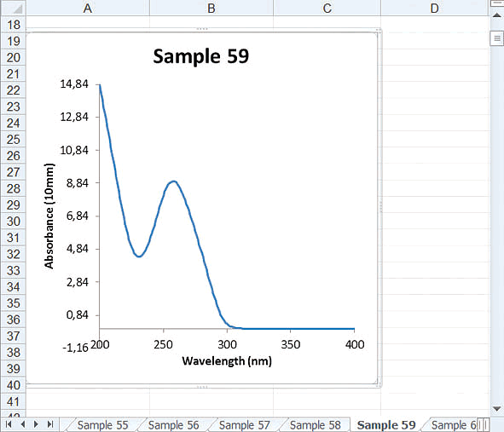Open the partially visible Sample 6 tab
Screen dimensions: 504x432
[x=453, y=425]
